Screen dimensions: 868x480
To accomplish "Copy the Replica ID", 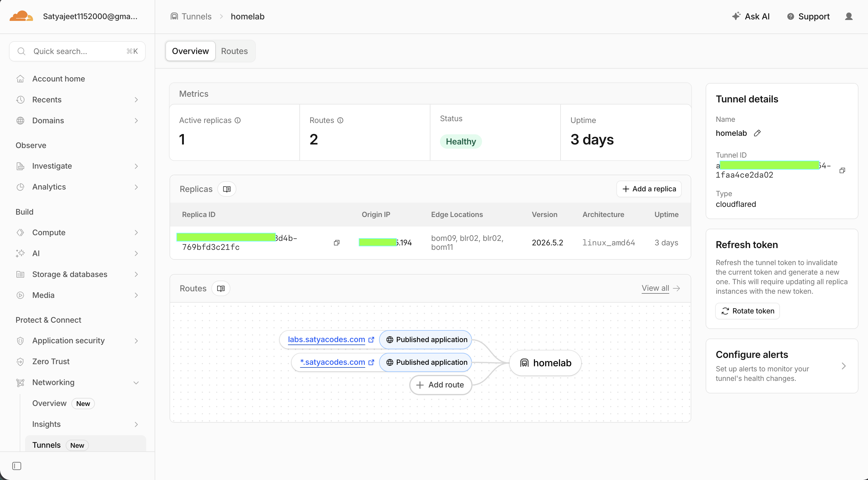I will 336,243.
